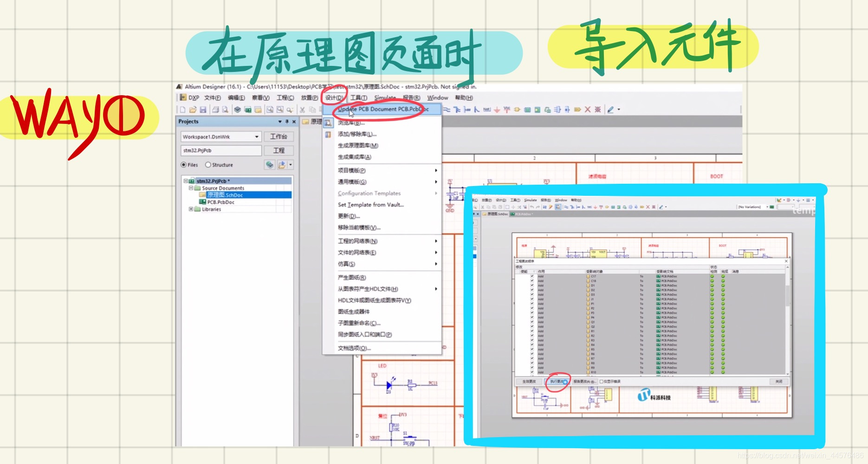Open dropdown arrow next to folder-arrow button
The height and width of the screenshot is (464, 868).
coord(291,165)
